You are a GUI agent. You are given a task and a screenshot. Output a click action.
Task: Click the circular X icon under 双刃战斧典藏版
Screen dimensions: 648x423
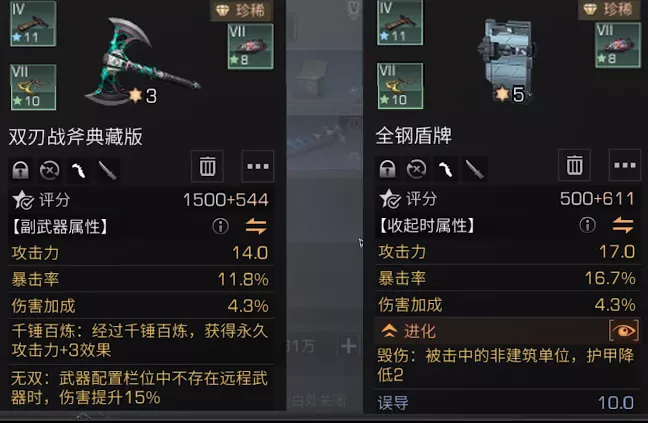coord(49,170)
